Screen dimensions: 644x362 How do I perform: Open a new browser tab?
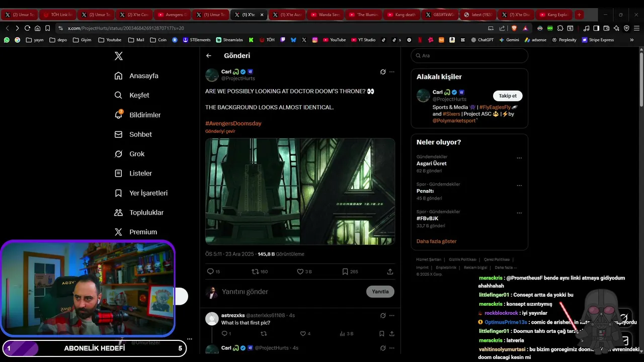click(579, 15)
